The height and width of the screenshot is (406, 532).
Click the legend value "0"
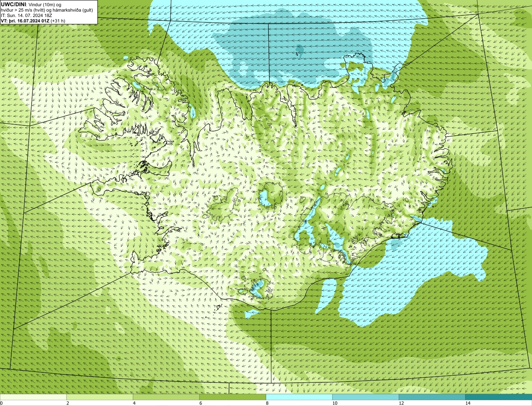click(2, 403)
